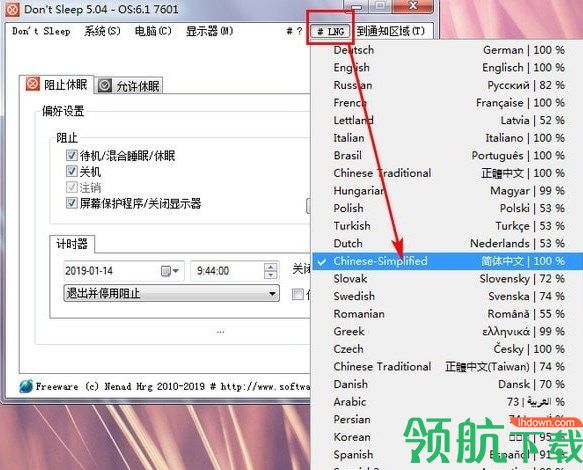The image size is (583, 470).
Task: Select Dutch language entry
Action: pyautogui.click(x=447, y=244)
